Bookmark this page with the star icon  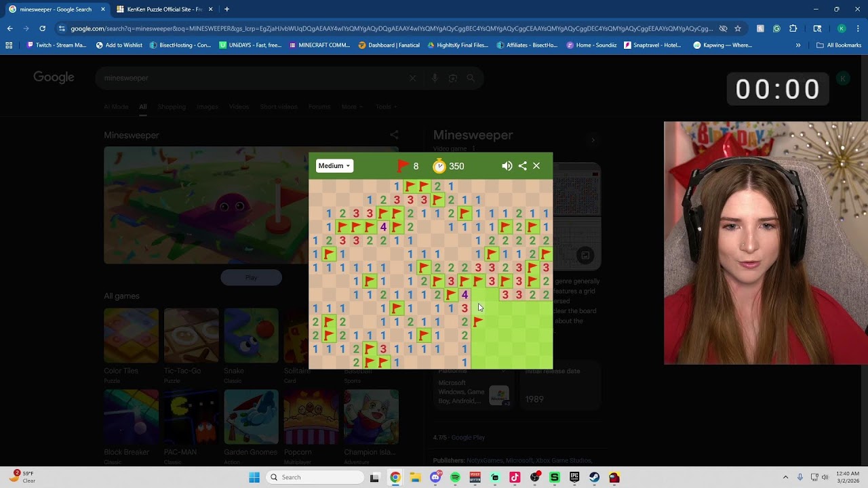(x=738, y=28)
